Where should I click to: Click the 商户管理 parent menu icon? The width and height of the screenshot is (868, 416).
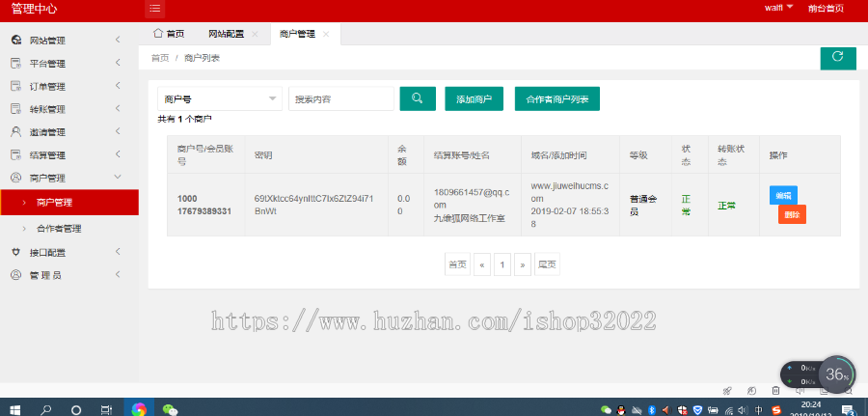click(16, 178)
